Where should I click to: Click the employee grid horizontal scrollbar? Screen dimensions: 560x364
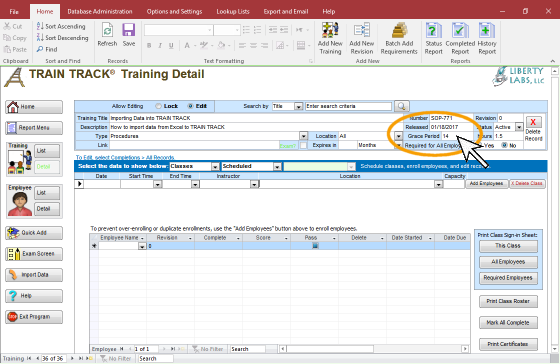pyautogui.click(x=373, y=349)
